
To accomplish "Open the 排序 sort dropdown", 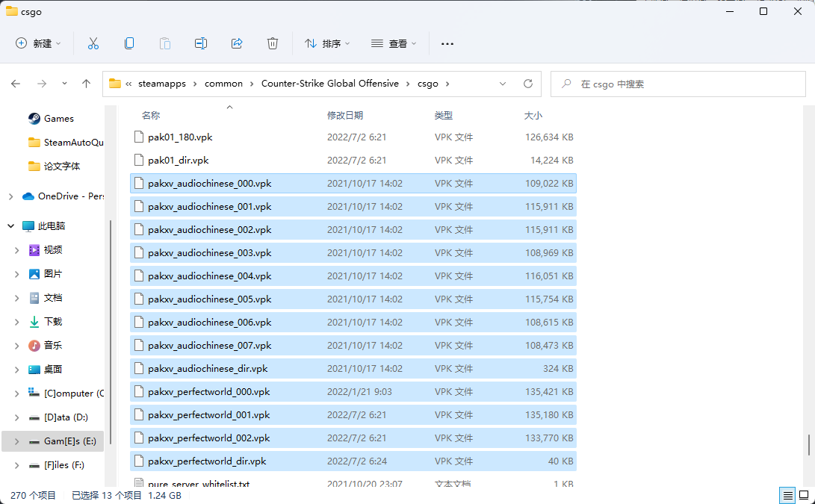I will [x=327, y=43].
